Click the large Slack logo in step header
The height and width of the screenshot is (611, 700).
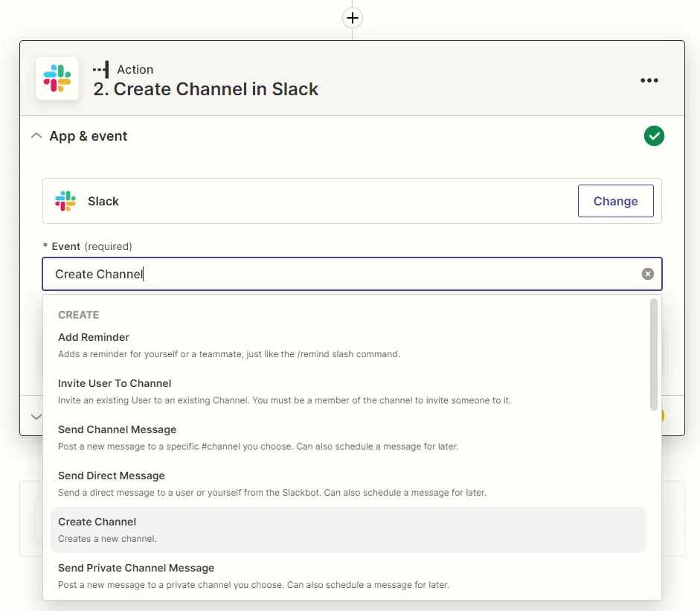[57, 78]
